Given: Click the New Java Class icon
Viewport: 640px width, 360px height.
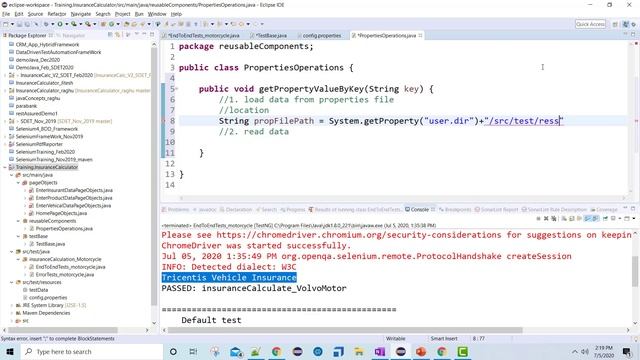Looking at the screenshot, I should pyautogui.click(x=111, y=24).
